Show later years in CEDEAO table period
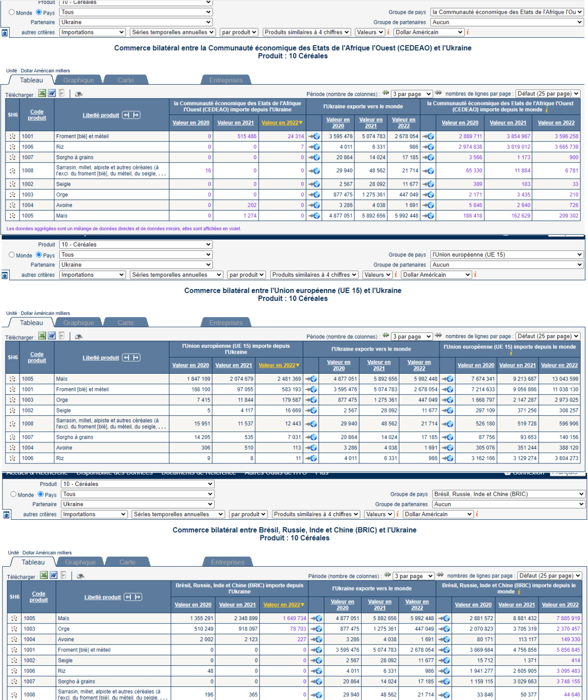Image resolution: width=588 pixels, height=700 pixels. click(439, 93)
